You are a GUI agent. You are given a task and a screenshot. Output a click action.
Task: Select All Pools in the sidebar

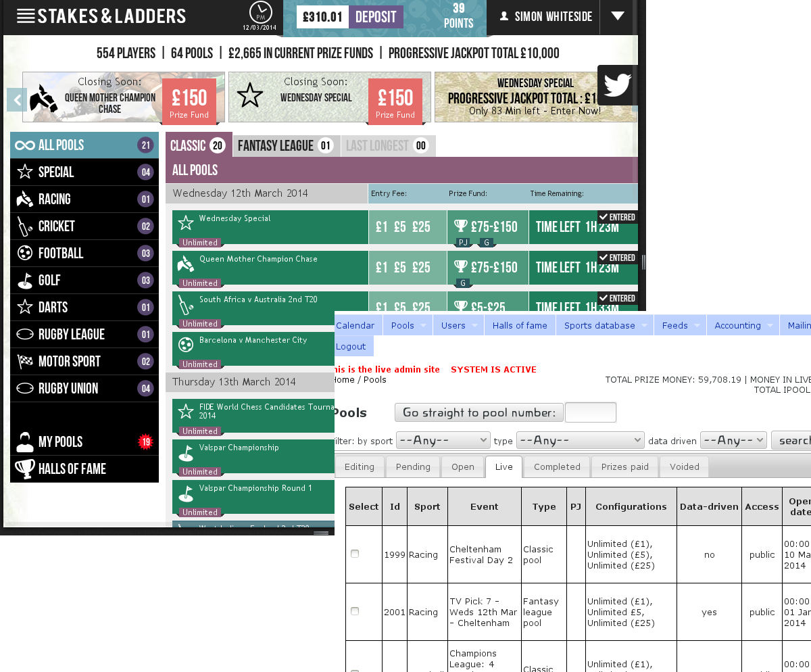84,145
